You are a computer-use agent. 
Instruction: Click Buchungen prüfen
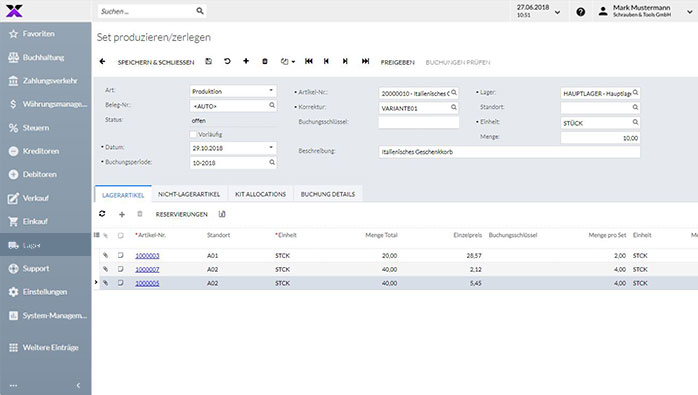(x=458, y=62)
